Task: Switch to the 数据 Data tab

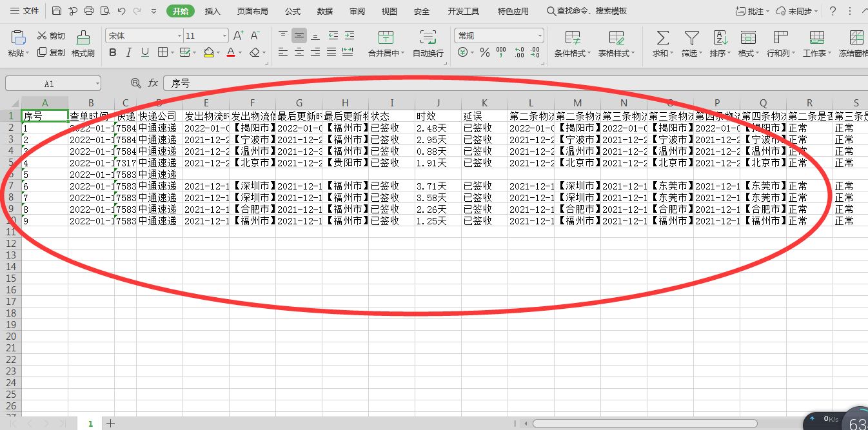Action: 325,12
